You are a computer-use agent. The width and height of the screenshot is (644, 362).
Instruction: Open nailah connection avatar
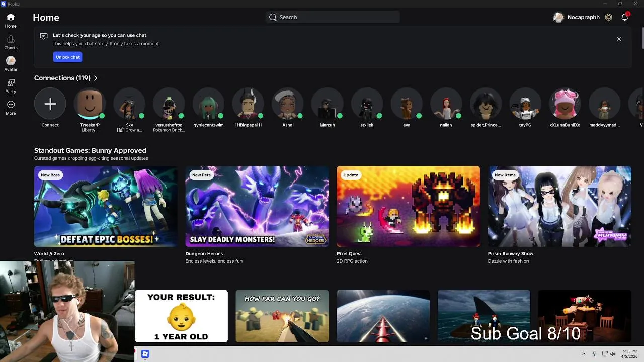446,104
